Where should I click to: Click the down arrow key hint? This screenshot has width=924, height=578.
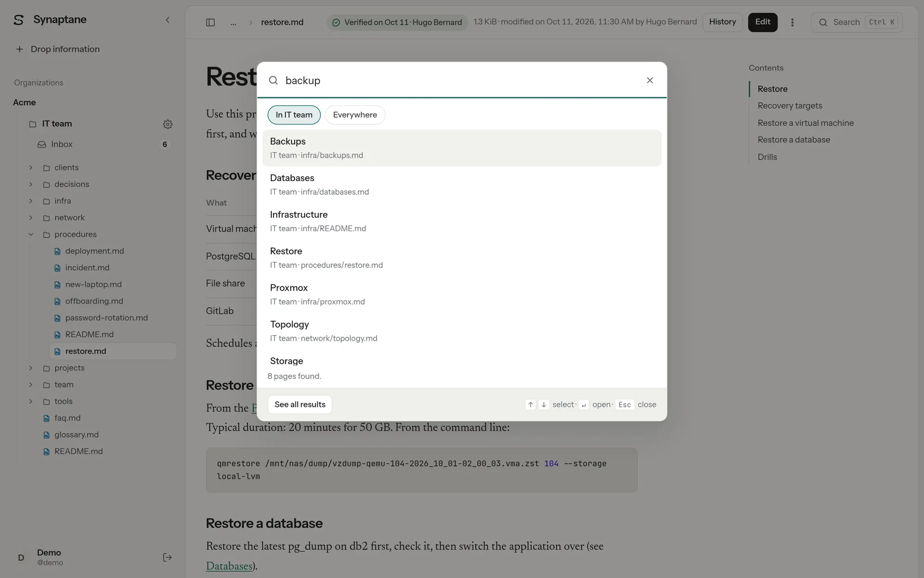point(544,405)
